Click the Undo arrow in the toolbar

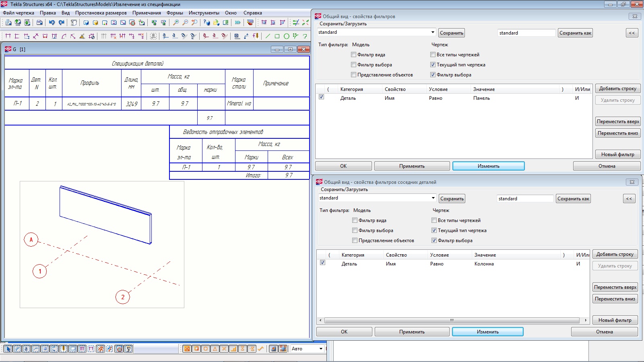click(52, 23)
